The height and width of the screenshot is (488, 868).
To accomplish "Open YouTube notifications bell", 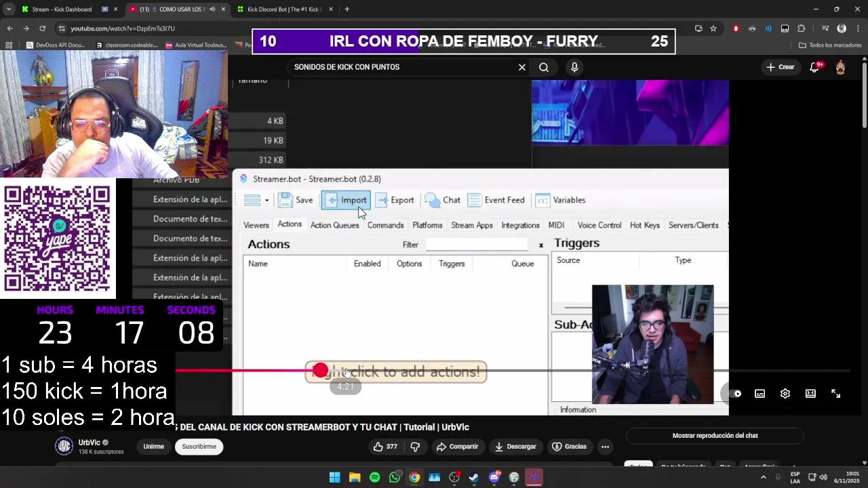I will click(x=814, y=67).
